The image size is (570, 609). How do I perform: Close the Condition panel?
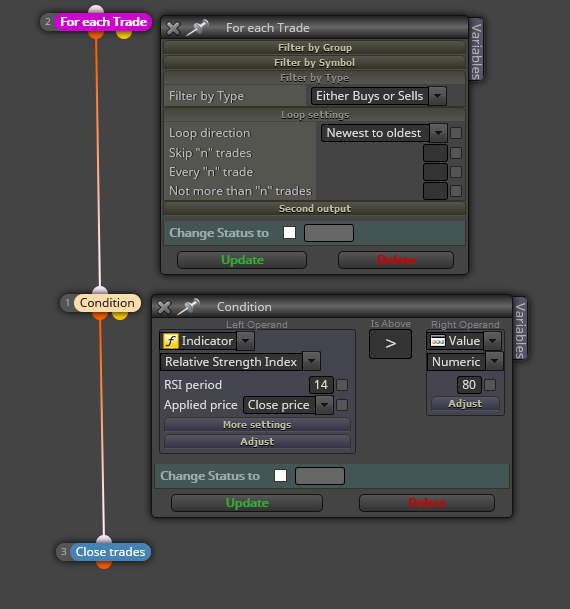point(164,307)
